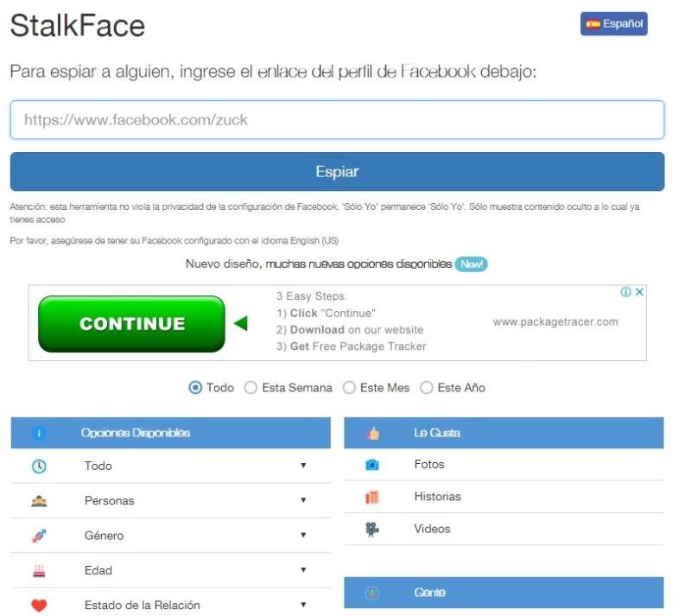This screenshot has width=691, height=616.
Task: Choose the Este Año time filter
Action: click(x=427, y=388)
